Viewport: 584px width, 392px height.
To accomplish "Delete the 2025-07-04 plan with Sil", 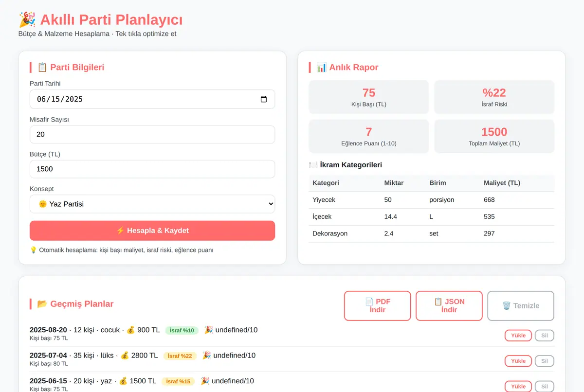I will (545, 361).
